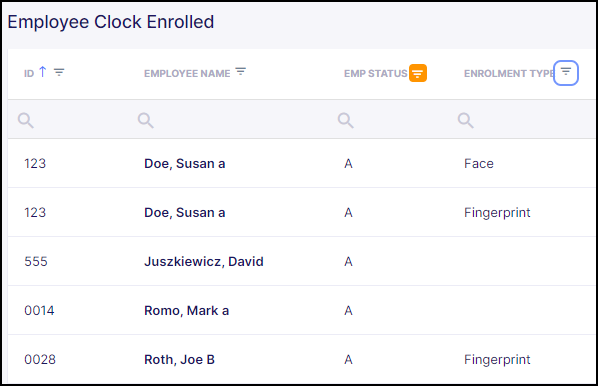Viewport: 598px width, 386px height.
Task: Open Romo, Mark a employee row
Action: pos(301,310)
